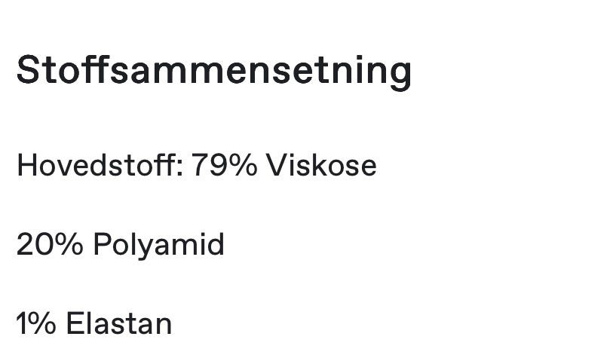613x364 pixels.
Task: Click the 1% value
Action: click(36, 323)
